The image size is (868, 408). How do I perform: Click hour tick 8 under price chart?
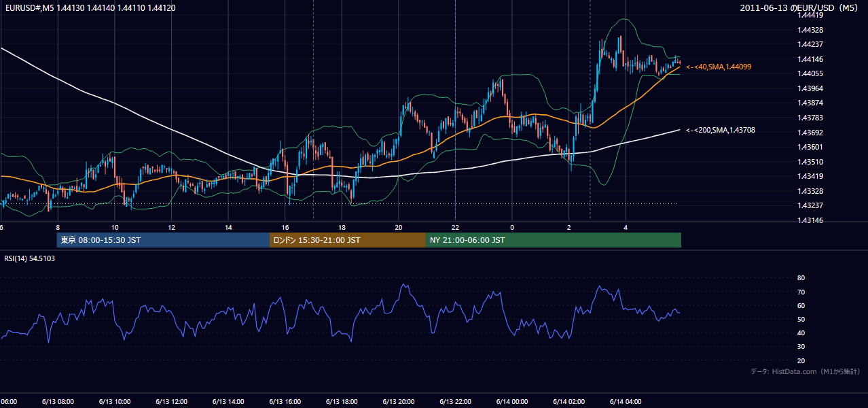coord(58,227)
